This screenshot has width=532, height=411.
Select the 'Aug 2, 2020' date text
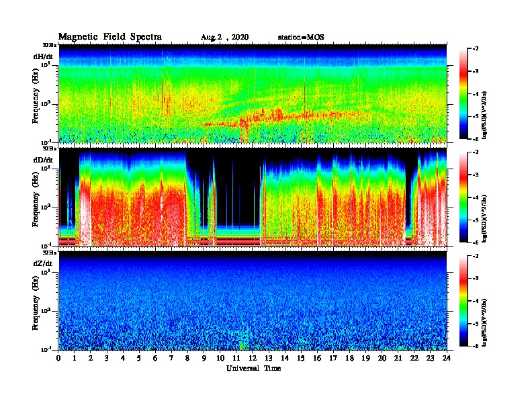(224, 38)
